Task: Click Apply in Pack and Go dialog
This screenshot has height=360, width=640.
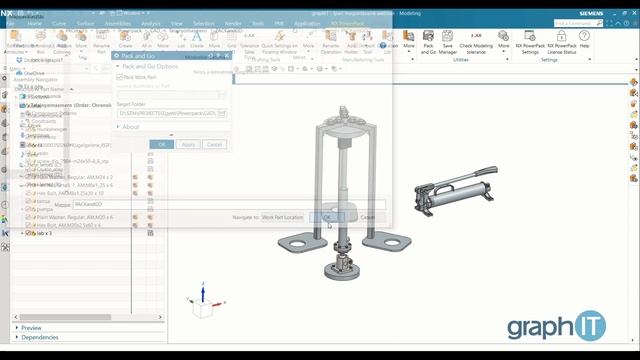Action: (188, 144)
